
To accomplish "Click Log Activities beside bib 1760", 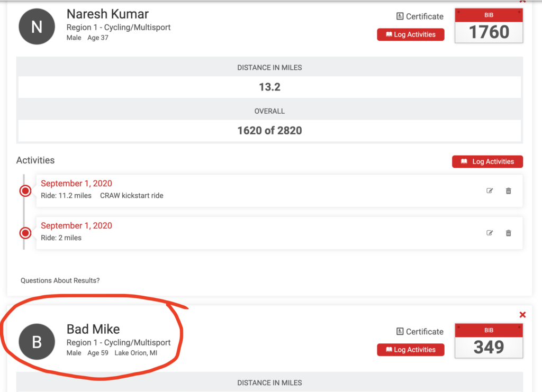I will [411, 34].
